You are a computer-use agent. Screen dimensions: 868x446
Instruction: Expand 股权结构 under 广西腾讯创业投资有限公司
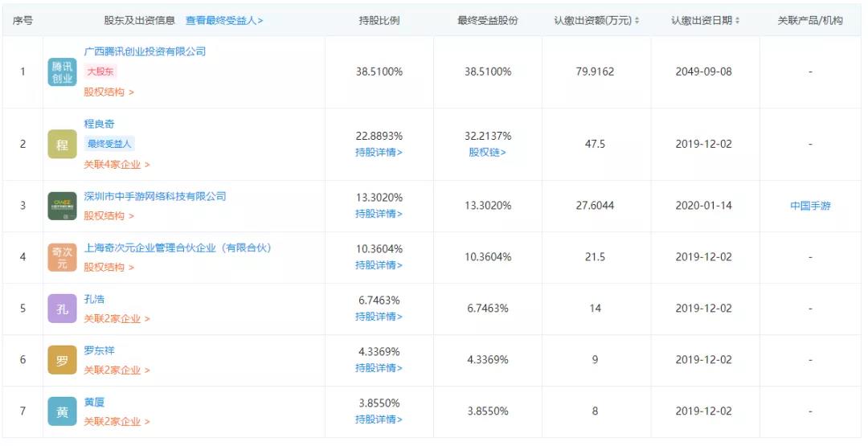coord(108,92)
